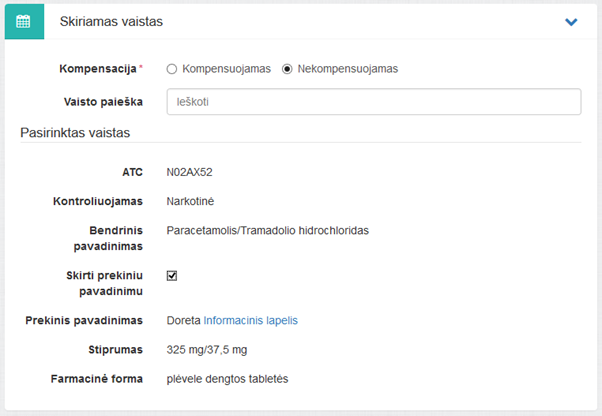Click the Narkotinė controlled status value

pos(191,201)
